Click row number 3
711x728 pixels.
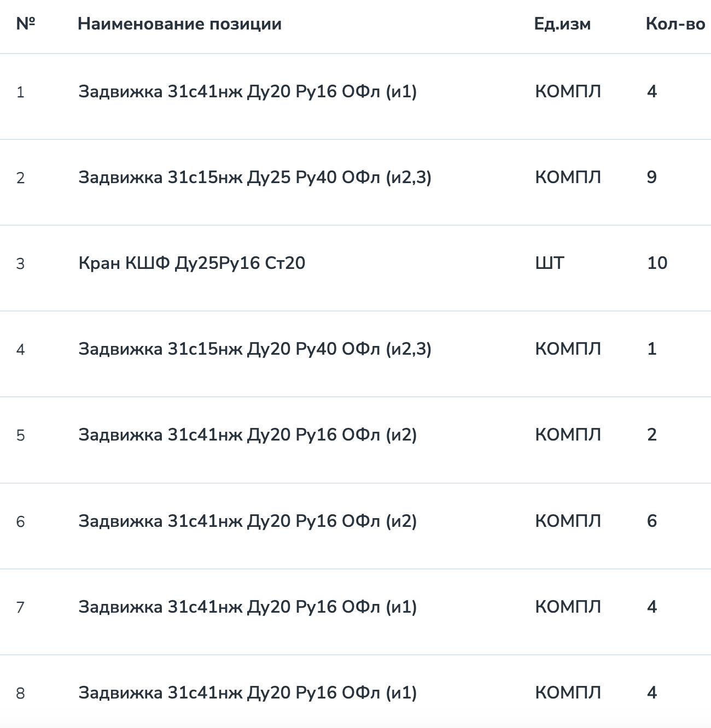20,264
